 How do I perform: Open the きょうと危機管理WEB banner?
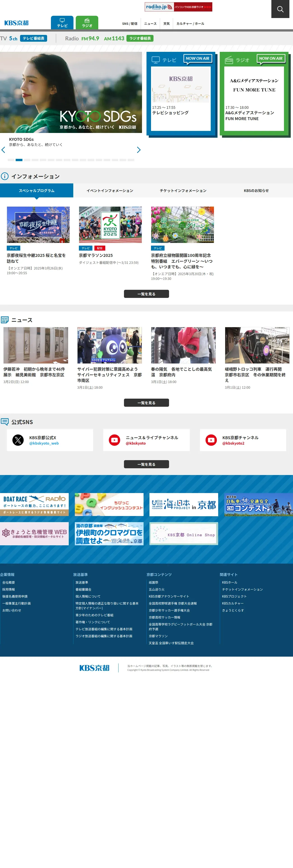34,534
